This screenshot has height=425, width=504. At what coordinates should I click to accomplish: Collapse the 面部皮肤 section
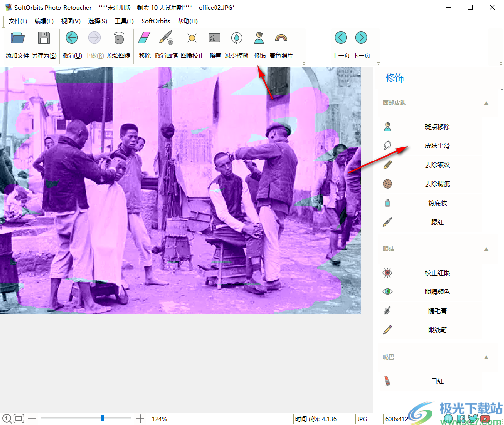[x=486, y=103]
